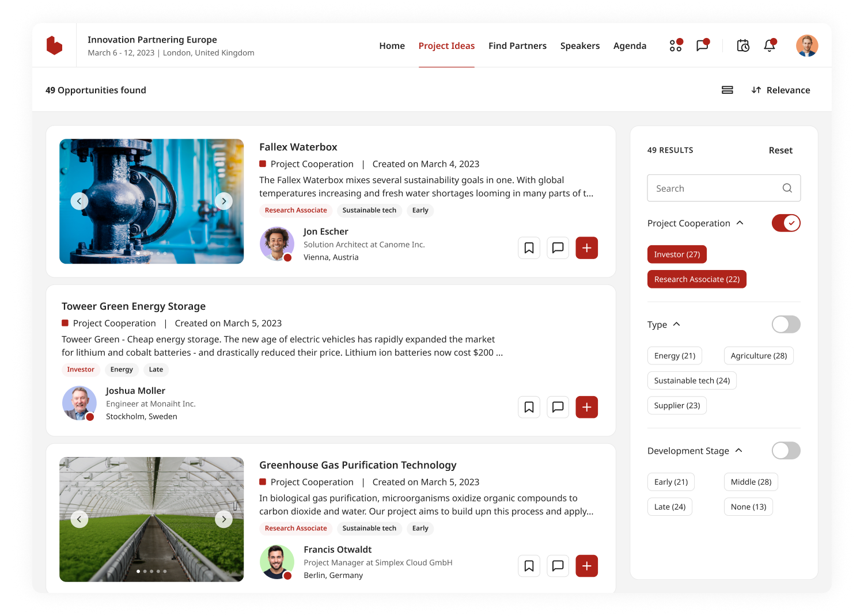Select the Agriculture (28) filter chip
Image resolution: width=864 pixels, height=616 pixels.
759,356
